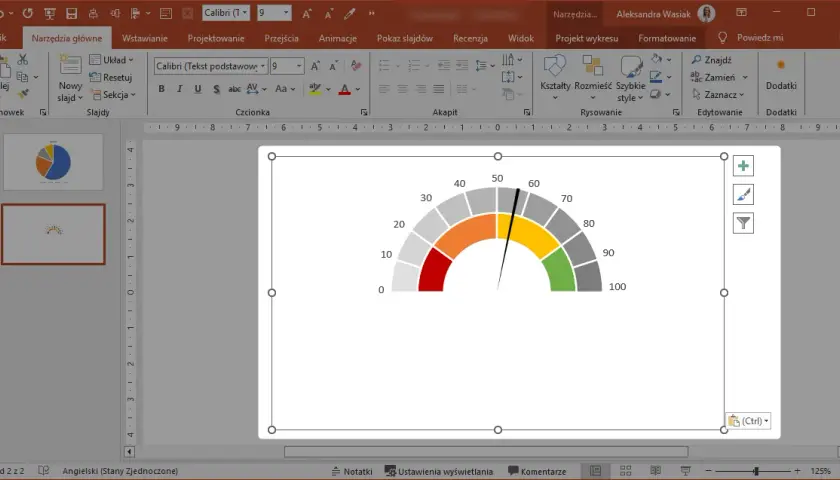Increase font size in the Czcionka group
Screen dimensions: 840x480
point(315,66)
